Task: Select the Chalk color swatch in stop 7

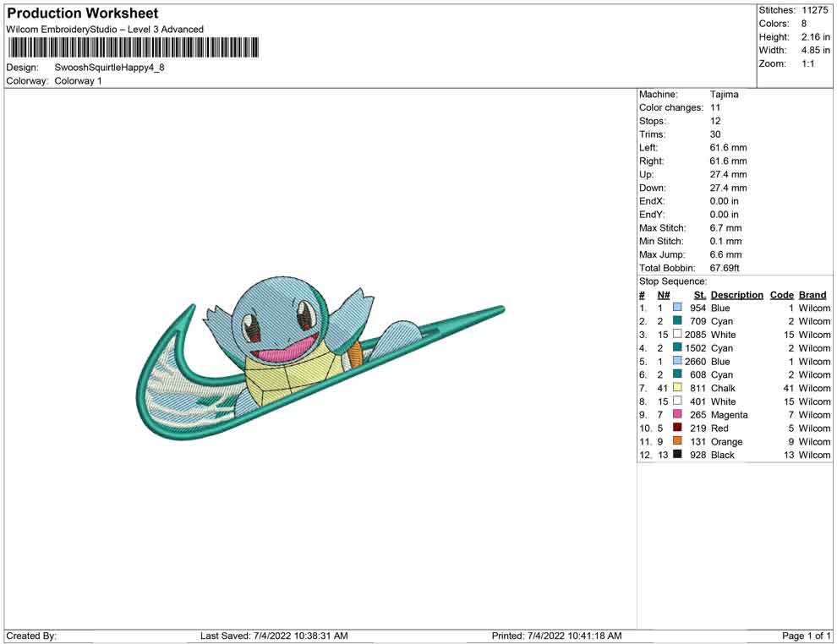Action: coord(677,387)
